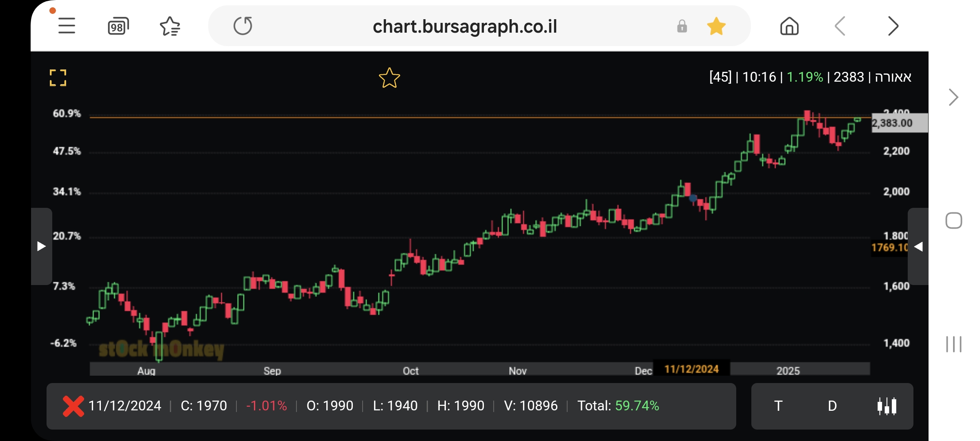The height and width of the screenshot is (441, 980).
Task: Open the edge panel chevron at right
Action: (953, 97)
